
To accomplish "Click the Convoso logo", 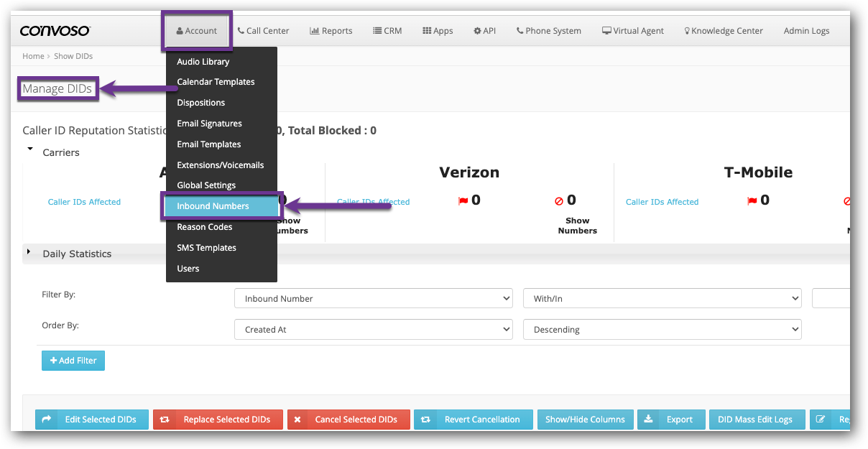I will coord(55,31).
